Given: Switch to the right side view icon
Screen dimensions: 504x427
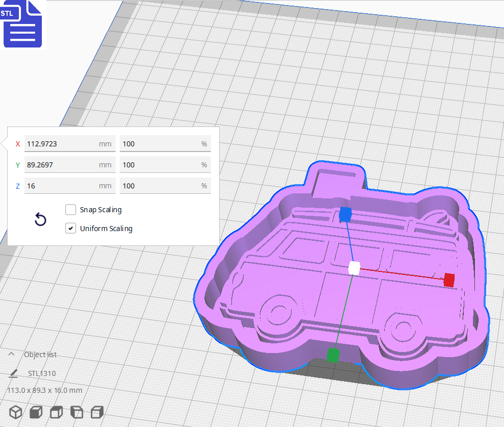Looking at the screenshot, I should click(x=97, y=412).
